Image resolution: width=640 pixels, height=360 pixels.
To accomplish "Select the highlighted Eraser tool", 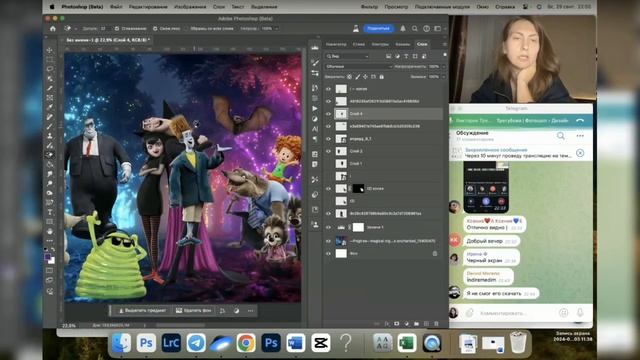I will (50, 155).
